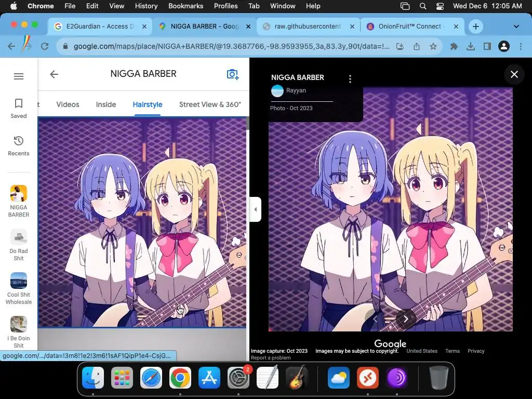The height and width of the screenshot is (399, 532).
Task: Open Safari from the Dock
Action: pyautogui.click(x=151, y=377)
